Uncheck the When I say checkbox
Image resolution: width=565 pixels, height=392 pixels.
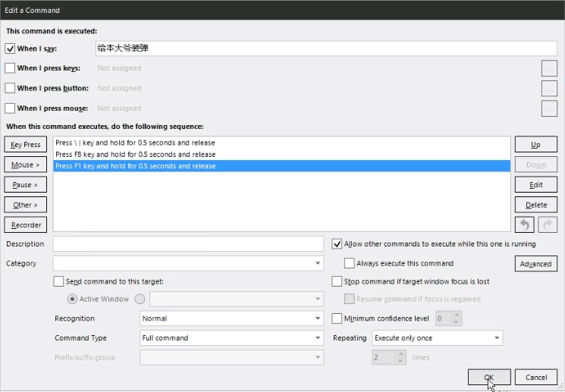coord(10,49)
